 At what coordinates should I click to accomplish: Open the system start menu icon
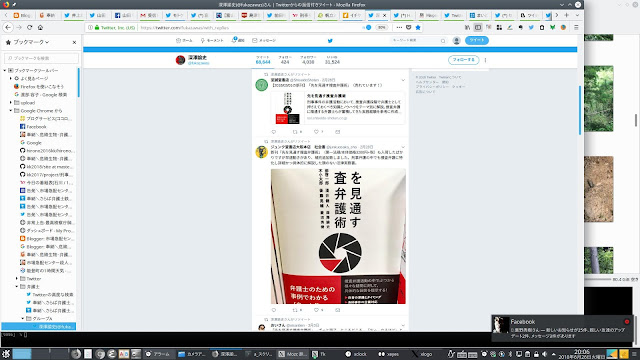6,354
